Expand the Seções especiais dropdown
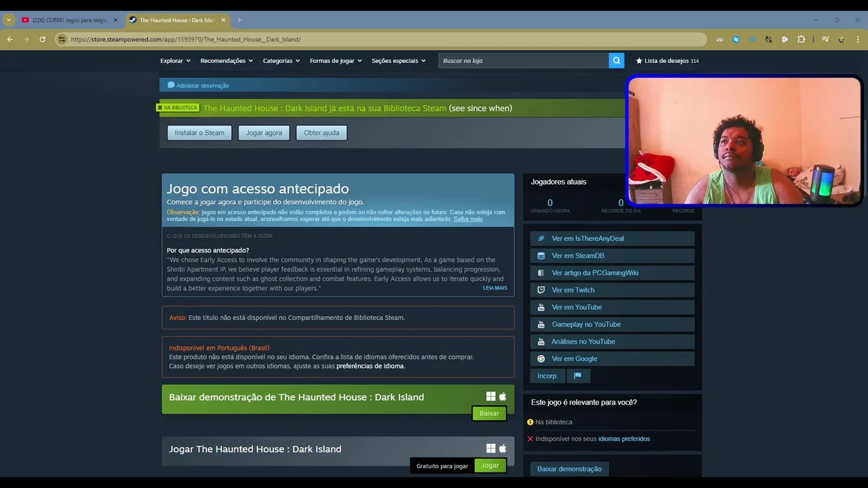The height and width of the screenshot is (488, 868). 399,60
